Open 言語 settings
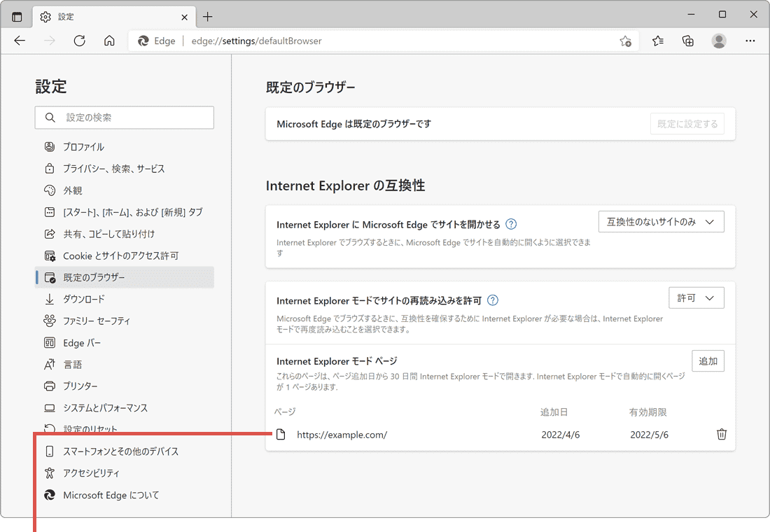 point(125,365)
